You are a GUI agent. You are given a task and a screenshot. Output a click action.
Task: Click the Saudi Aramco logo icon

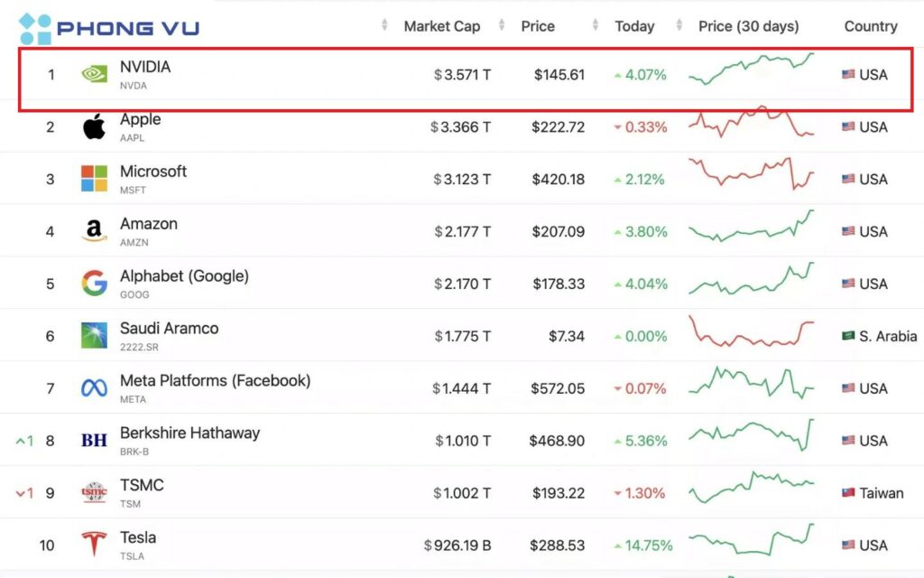(x=94, y=336)
